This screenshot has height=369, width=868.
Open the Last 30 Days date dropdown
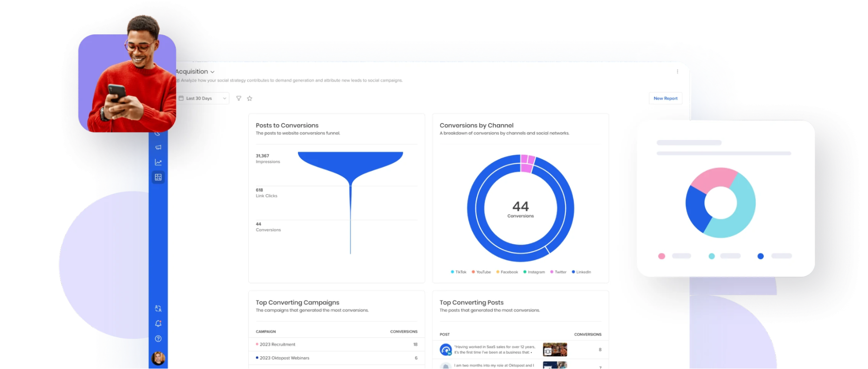click(x=203, y=98)
